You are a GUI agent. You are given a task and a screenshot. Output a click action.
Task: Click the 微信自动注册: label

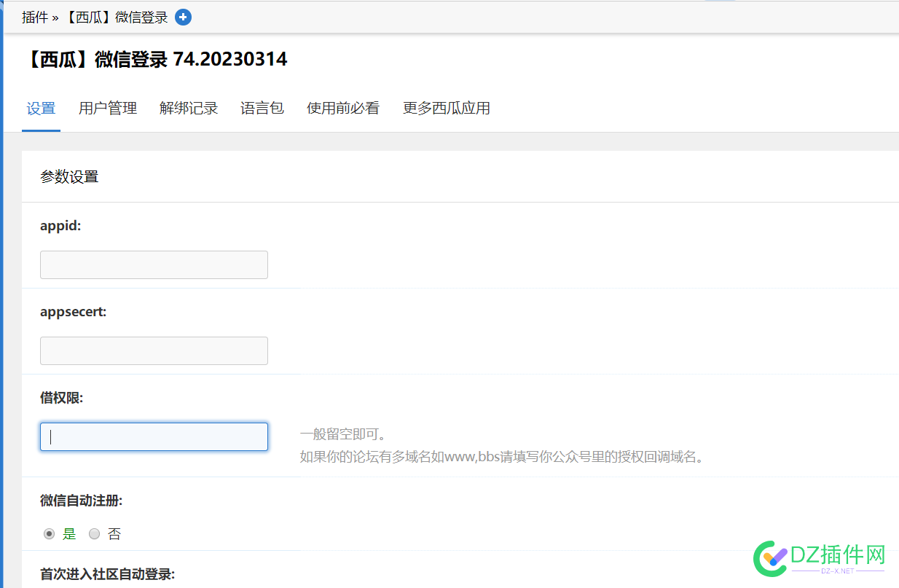tap(82, 501)
